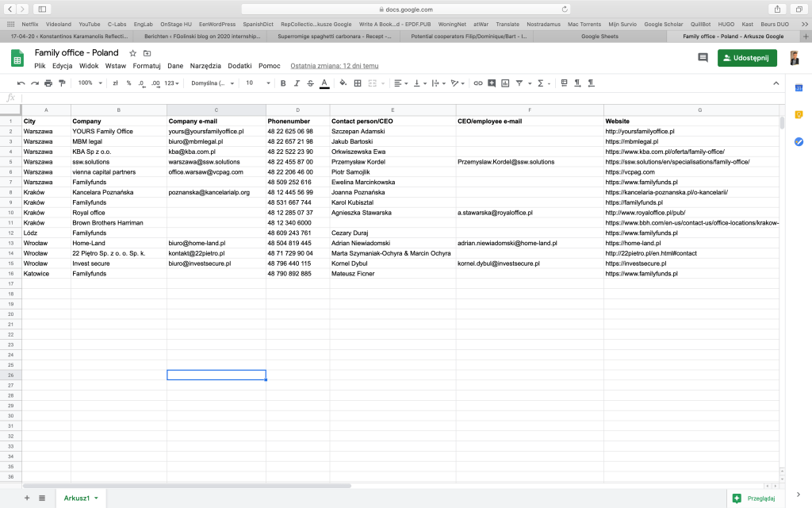Open comment history speech bubble icon
The image size is (812, 508).
pos(702,58)
